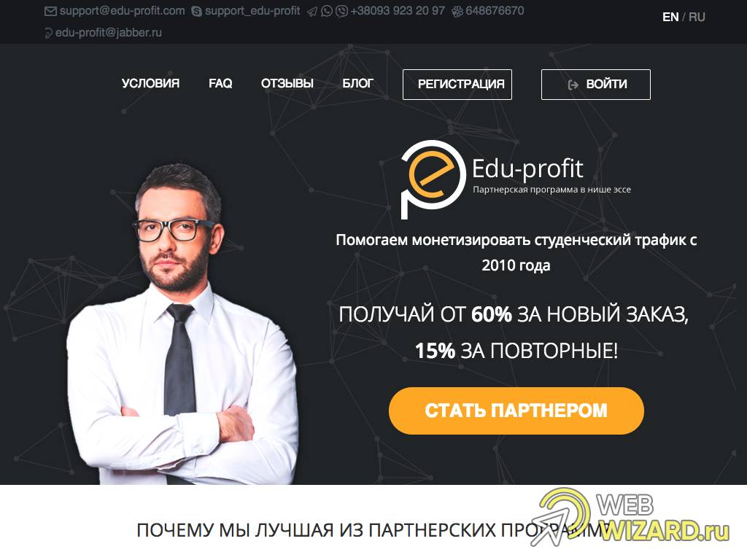
Task: Click the Skype icon next to support_edu-profit
Action: (196, 11)
